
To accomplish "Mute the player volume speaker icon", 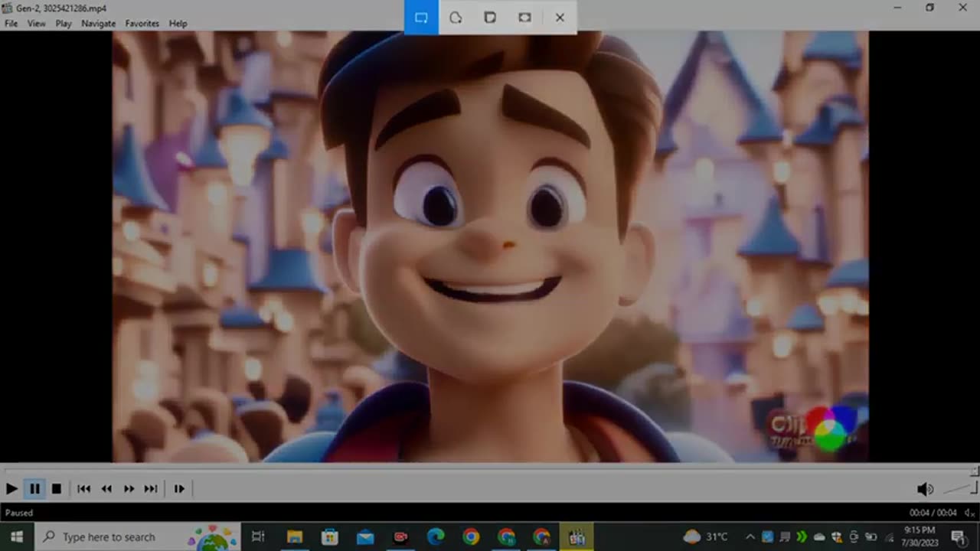I will pyautogui.click(x=925, y=489).
